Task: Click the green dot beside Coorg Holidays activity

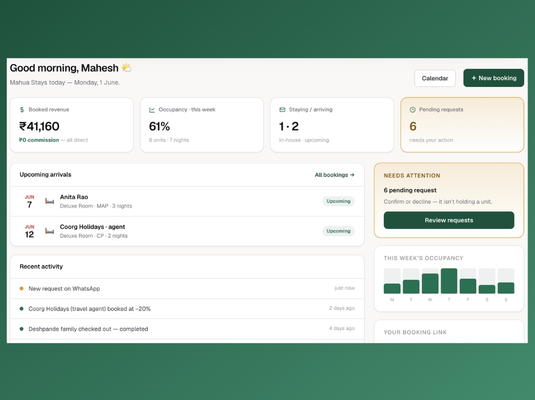Action: [21, 309]
